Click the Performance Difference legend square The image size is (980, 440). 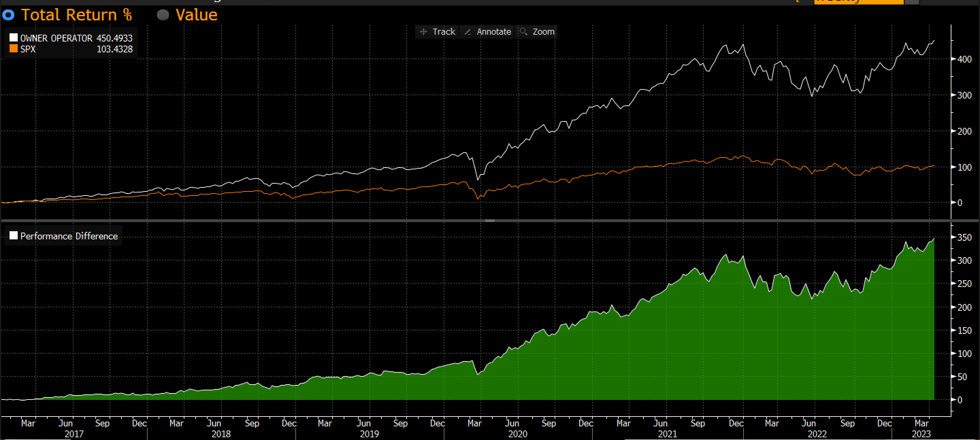[x=13, y=236]
